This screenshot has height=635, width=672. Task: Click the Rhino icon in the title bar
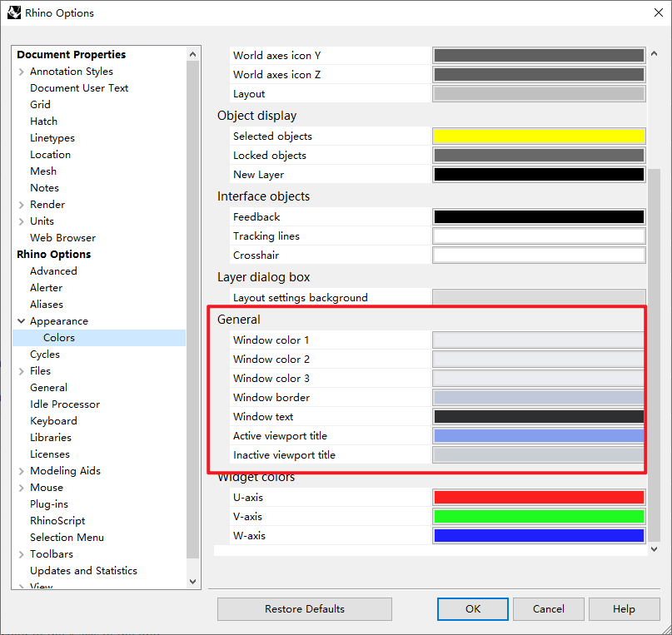pos(12,12)
